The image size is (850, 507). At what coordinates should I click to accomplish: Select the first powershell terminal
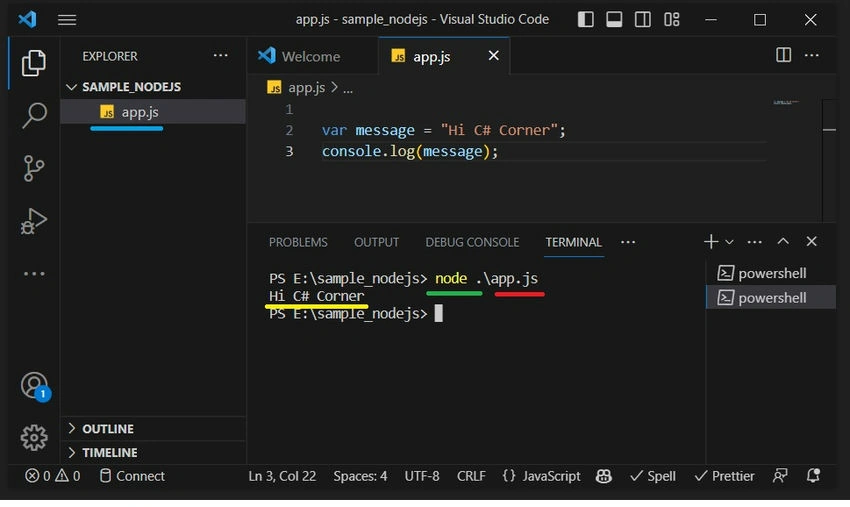click(771, 273)
